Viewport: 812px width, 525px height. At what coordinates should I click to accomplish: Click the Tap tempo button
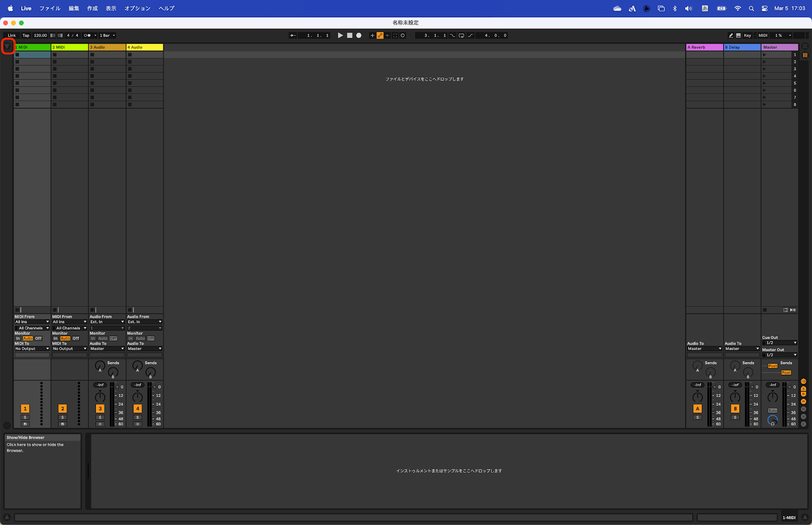point(26,36)
